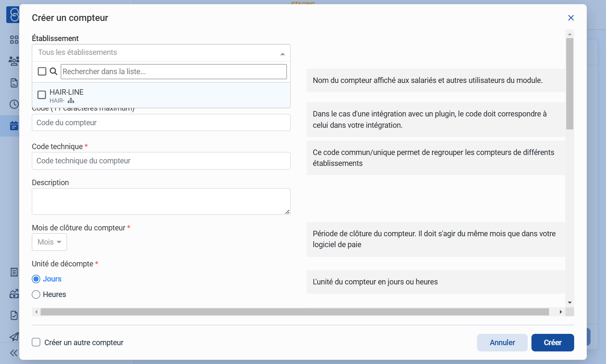Click the dialog's horizontal scrollbar thumb
Image resolution: width=606 pixels, height=364 pixels.
click(295, 312)
